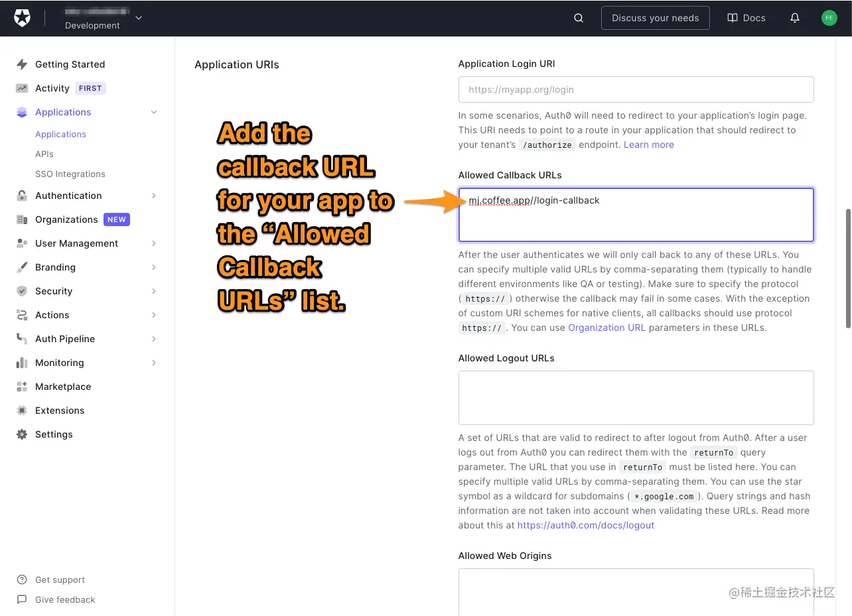Click the Branding pen icon
The height and width of the screenshot is (616, 852).
(22, 267)
